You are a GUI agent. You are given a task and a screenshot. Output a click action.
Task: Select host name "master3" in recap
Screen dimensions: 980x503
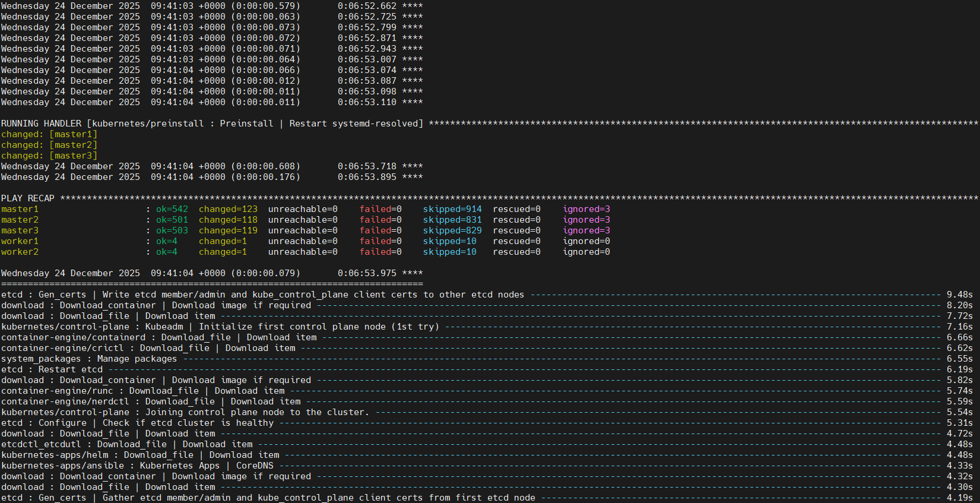tap(20, 230)
